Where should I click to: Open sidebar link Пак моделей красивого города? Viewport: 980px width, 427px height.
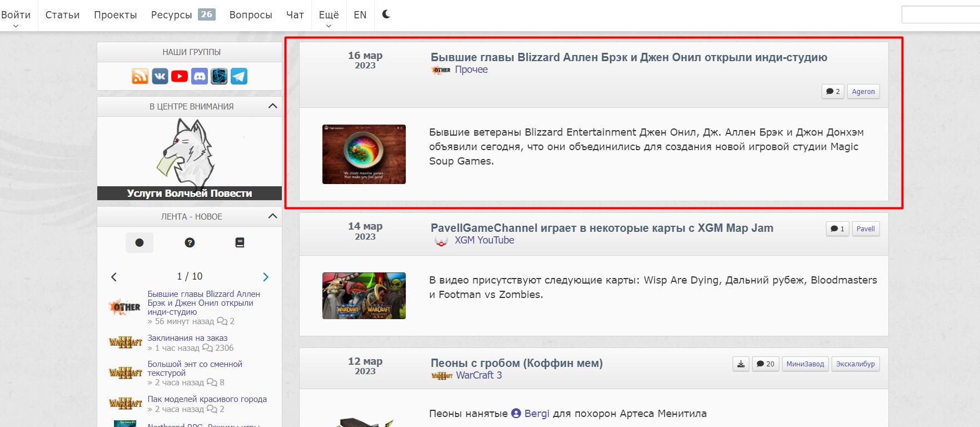pos(207,399)
